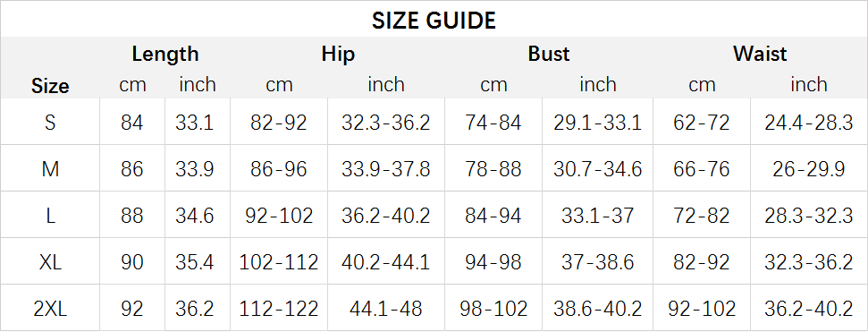Click the Waist column header
The image size is (868, 332).
pos(760,54)
